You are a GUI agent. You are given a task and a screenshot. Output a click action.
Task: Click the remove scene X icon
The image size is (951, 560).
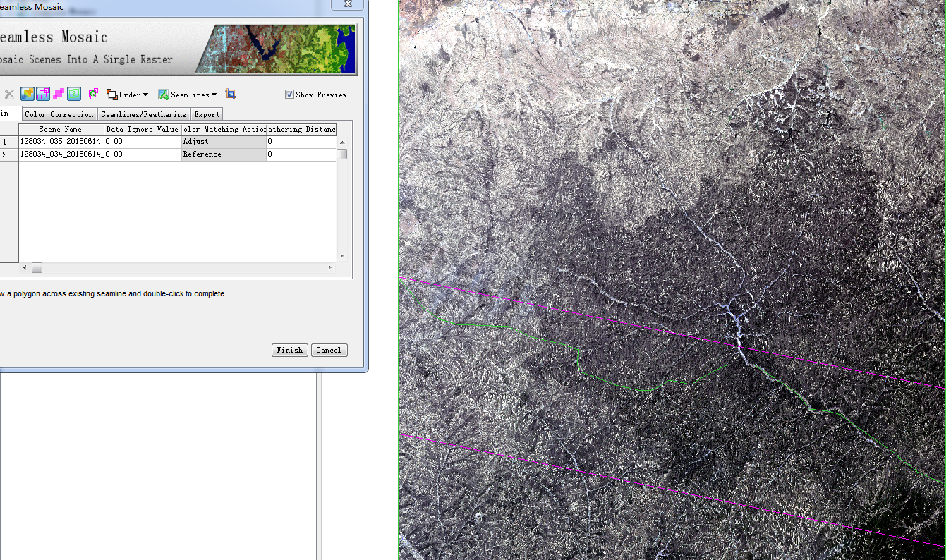pos(9,95)
